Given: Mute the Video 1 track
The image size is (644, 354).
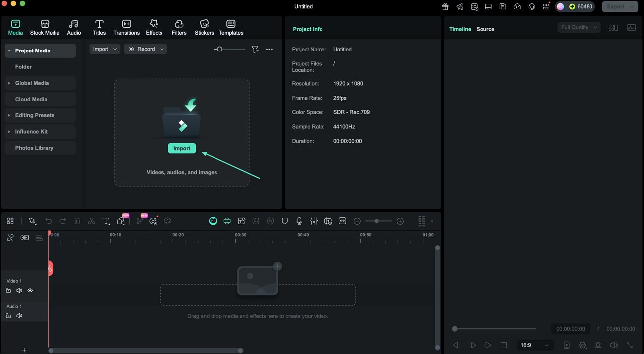Looking at the screenshot, I should pyautogui.click(x=19, y=291).
